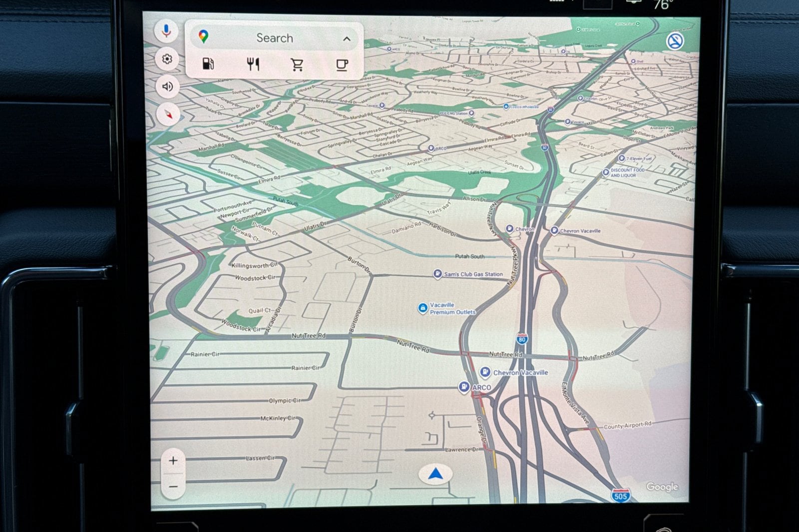Toggle the navigation sound speaker icon

pyautogui.click(x=167, y=87)
